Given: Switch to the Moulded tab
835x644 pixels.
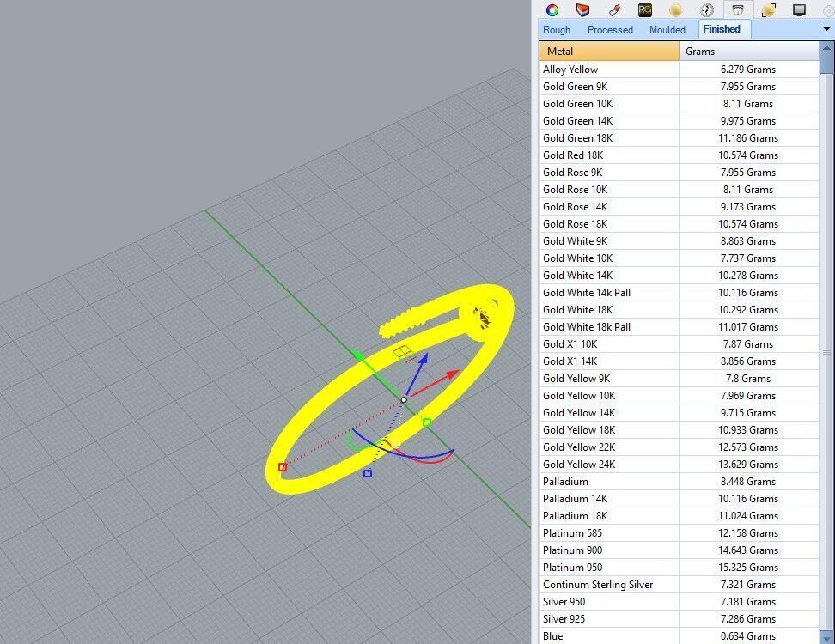Looking at the screenshot, I should click(667, 30).
